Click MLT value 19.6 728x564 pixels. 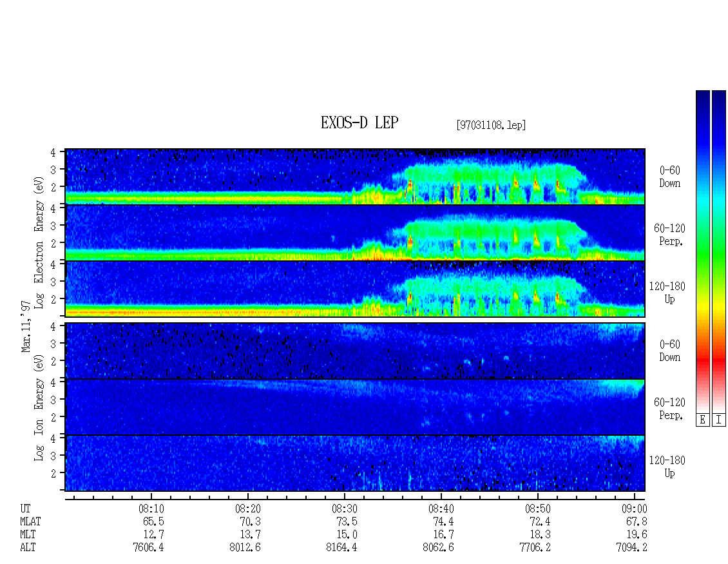(636, 535)
